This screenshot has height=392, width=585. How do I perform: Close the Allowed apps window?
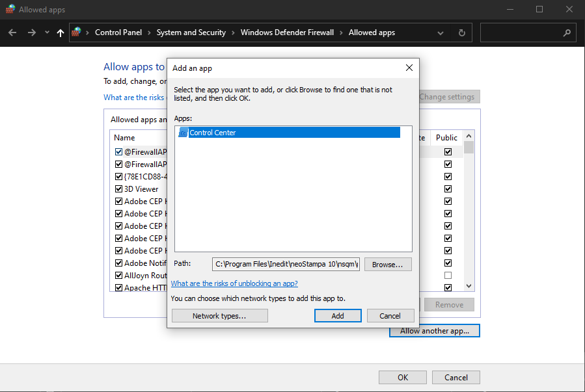[x=569, y=9]
